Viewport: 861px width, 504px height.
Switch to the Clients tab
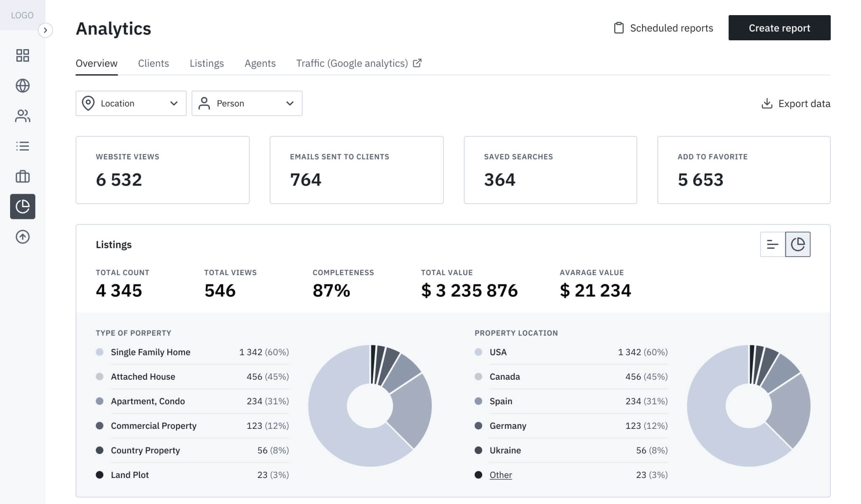tap(153, 63)
